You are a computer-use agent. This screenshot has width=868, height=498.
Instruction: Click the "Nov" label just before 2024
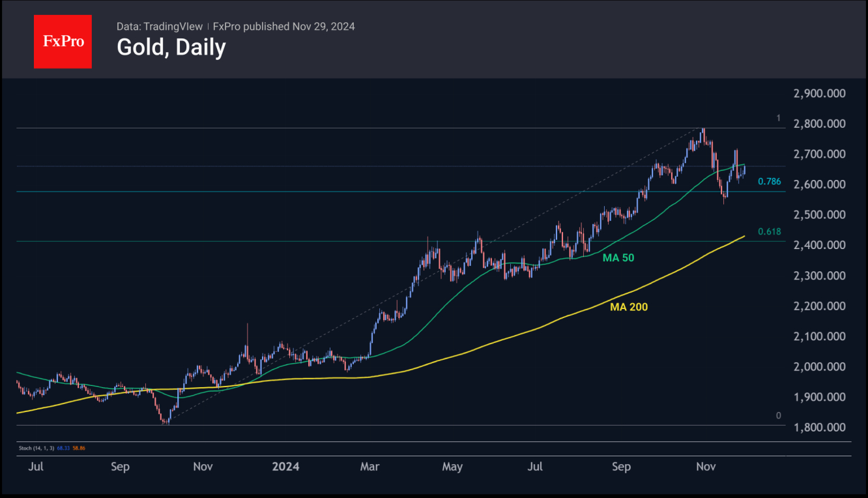[203, 467]
